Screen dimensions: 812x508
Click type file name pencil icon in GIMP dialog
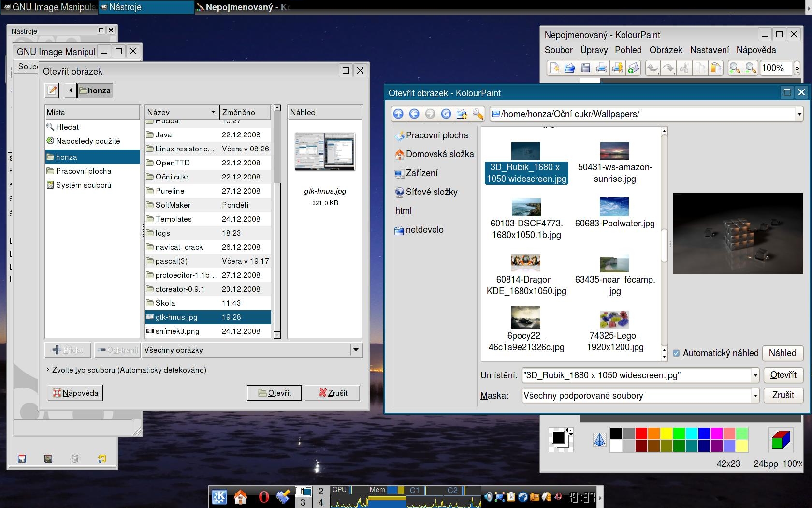[x=52, y=90]
